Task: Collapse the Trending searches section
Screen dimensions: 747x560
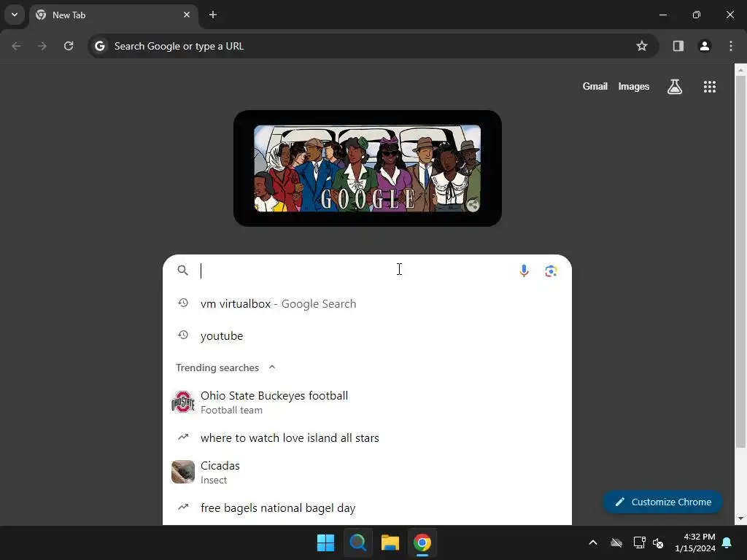Action: pos(272,367)
